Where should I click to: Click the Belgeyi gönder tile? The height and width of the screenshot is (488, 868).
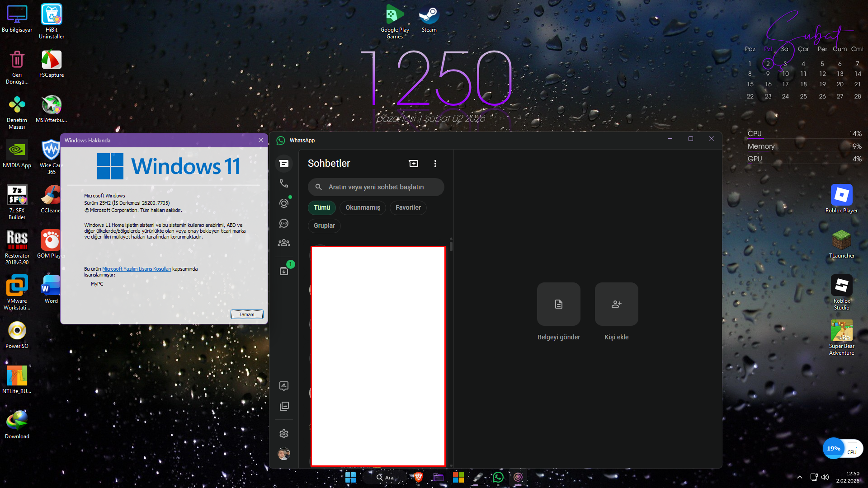click(x=559, y=304)
